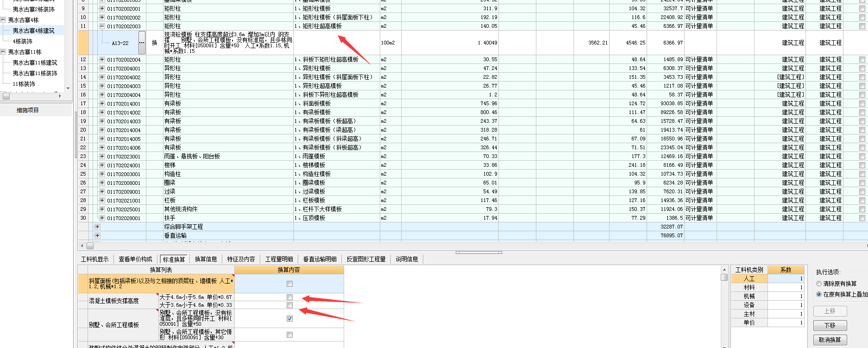The width and height of the screenshot is (868, 348).
Task: Click the 换算内容 column header
Action: click(x=289, y=270)
